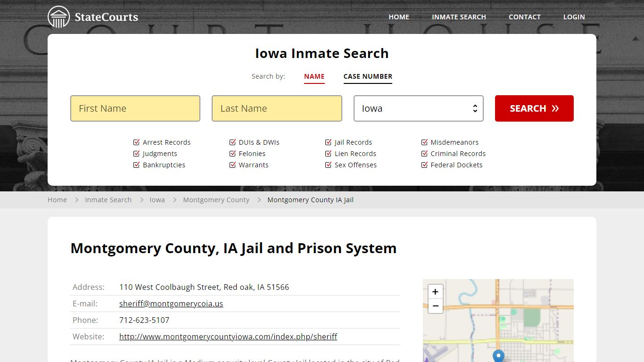
Task: Click the StateCourts courthouse logo icon
Action: [x=59, y=17]
